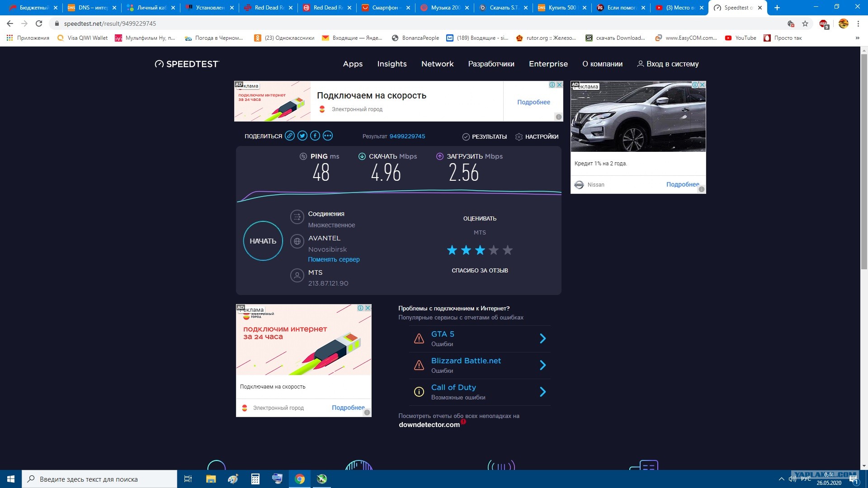Open the Windows Start menu
The image size is (868, 488).
11,479
